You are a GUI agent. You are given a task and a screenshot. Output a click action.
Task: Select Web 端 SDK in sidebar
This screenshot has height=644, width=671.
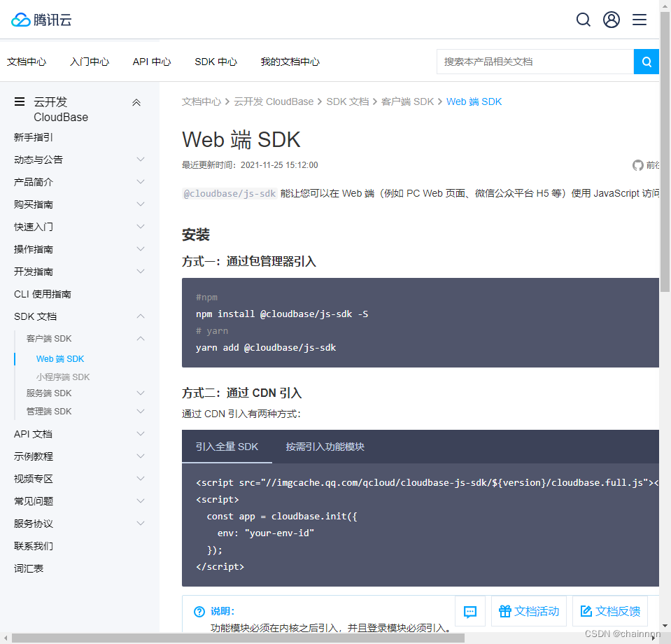(x=60, y=359)
